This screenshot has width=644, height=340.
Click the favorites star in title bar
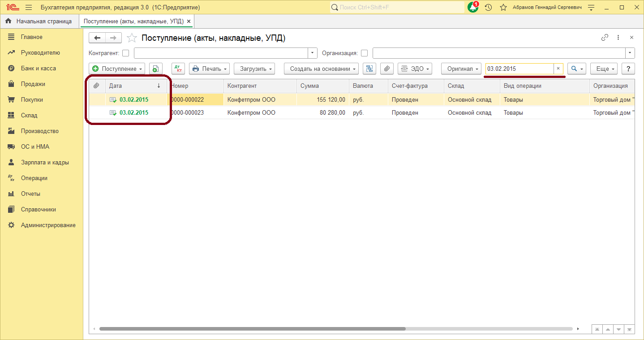[503, 8]
